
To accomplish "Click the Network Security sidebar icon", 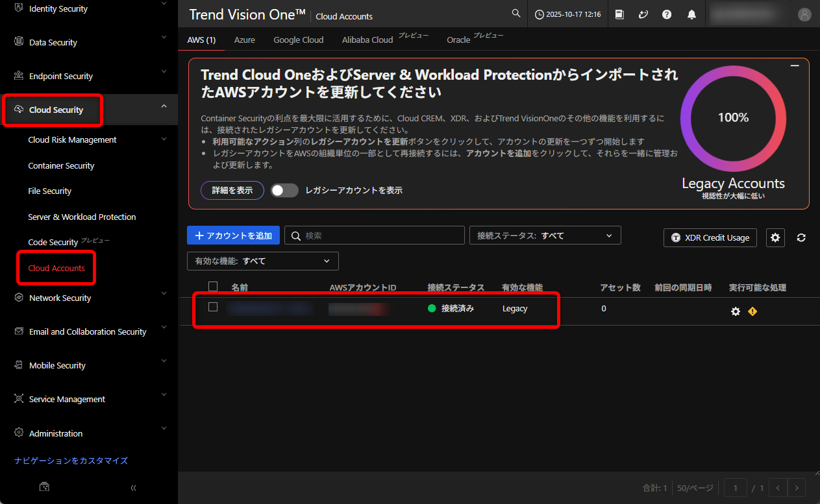I will 19,297.
